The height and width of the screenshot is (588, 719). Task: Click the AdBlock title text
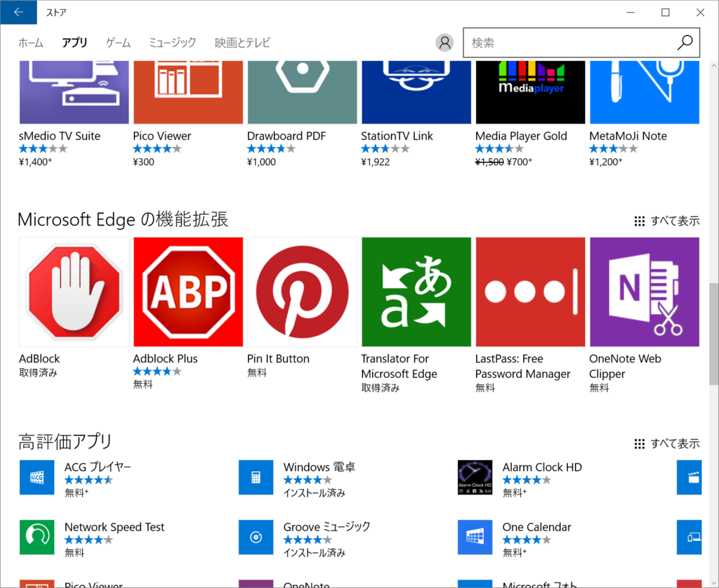click(x=39, y=359)
